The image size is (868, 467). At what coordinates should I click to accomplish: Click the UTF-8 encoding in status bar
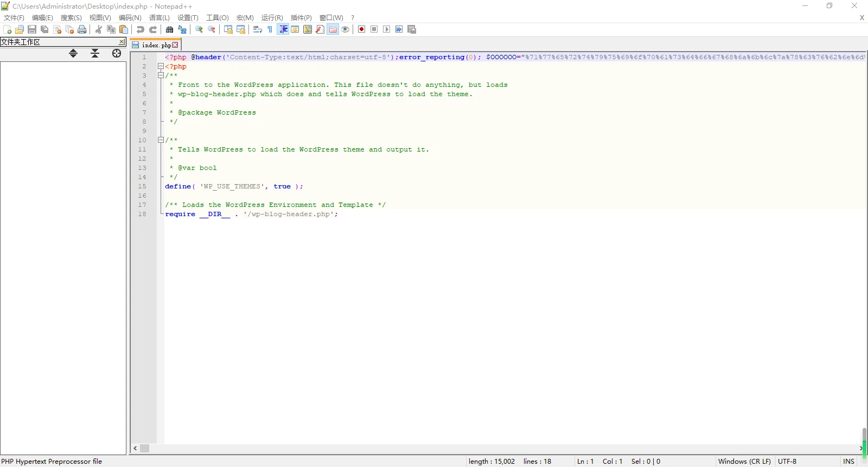click(787, 462)
